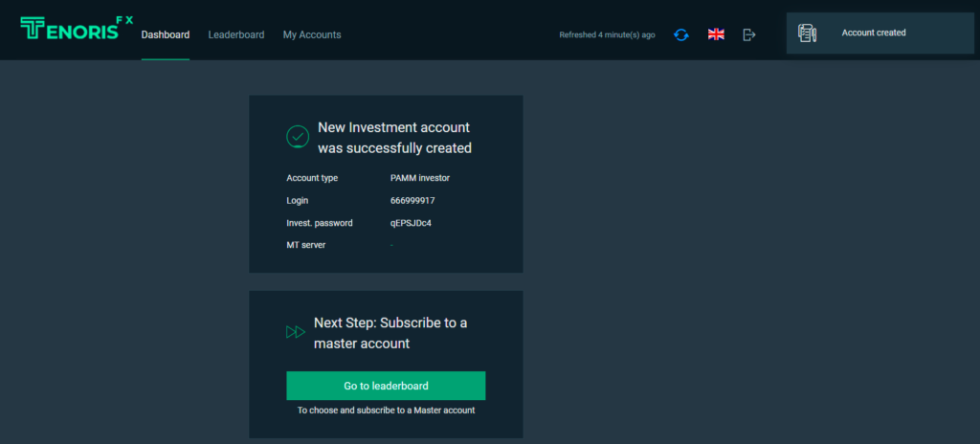Click the PAMM investor account type value
Viewport: 980px width, 444px height.
[420, 178]
